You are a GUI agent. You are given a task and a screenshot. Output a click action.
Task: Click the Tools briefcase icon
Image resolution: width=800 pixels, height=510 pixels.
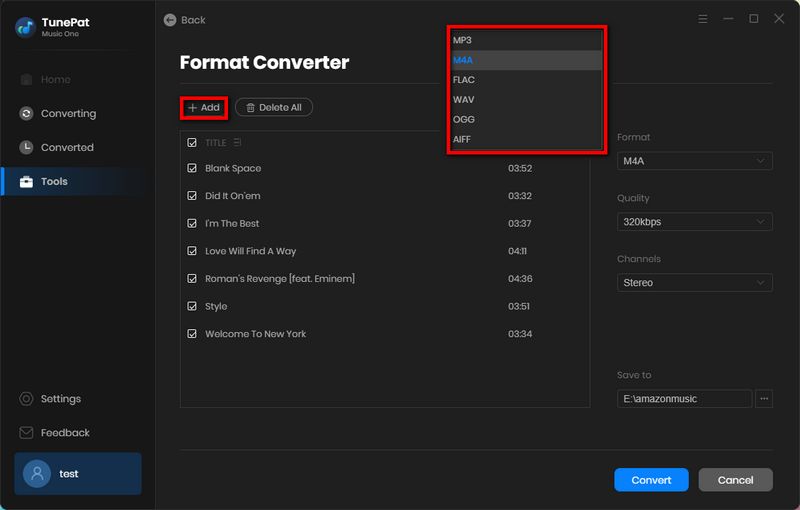pyautogui.click(x=26, y=182)
